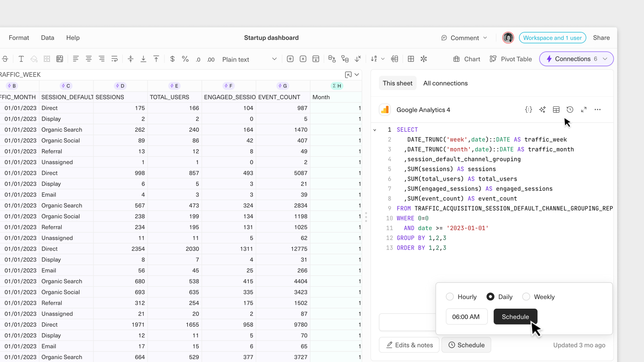Apply currency dollar format
Viewport: 644px width, 362px height.
point(173,59)
